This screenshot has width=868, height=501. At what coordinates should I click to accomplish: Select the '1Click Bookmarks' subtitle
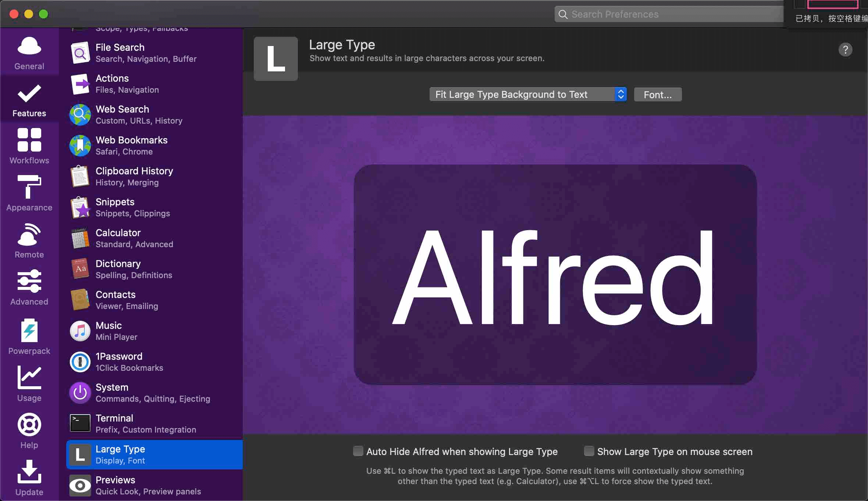(x=129, y=368)
